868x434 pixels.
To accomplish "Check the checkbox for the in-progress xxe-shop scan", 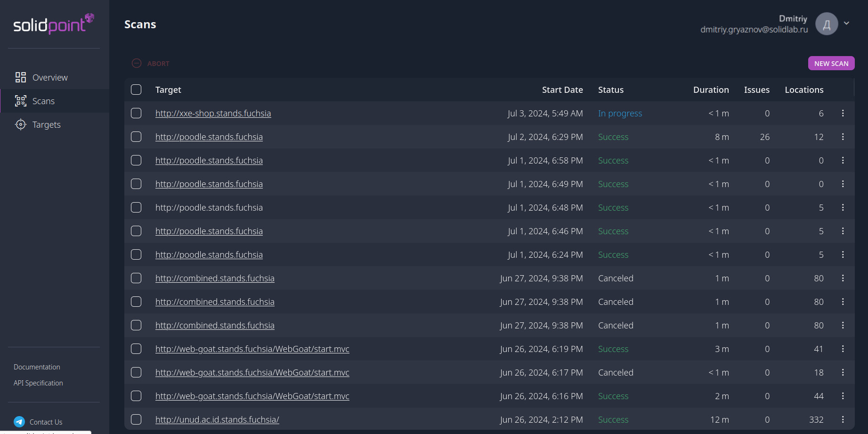I will click(136, 113).
